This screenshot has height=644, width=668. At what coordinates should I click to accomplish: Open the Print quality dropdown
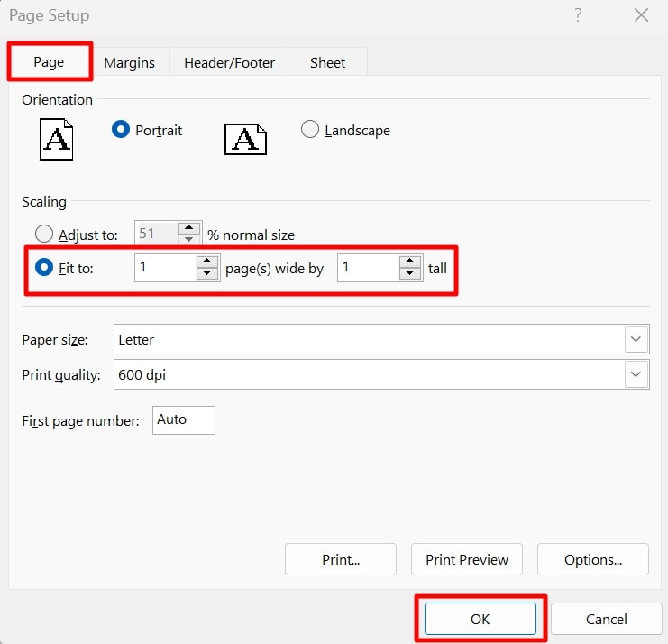[636, 374]
